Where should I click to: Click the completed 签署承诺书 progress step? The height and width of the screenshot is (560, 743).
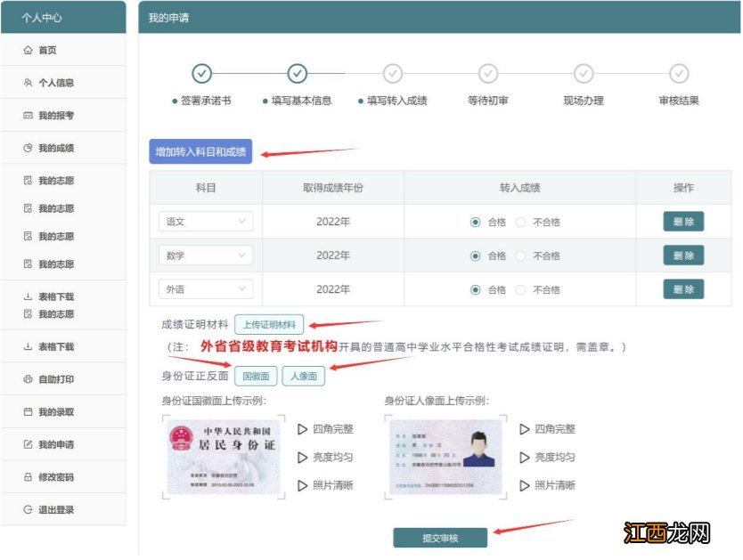coord(203,75)
